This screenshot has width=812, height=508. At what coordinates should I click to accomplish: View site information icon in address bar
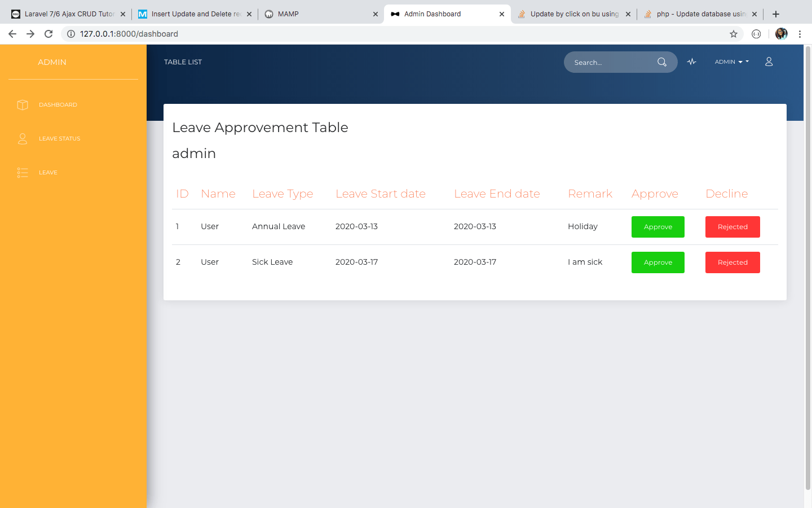pyautogui.click(x=71, y=34)
